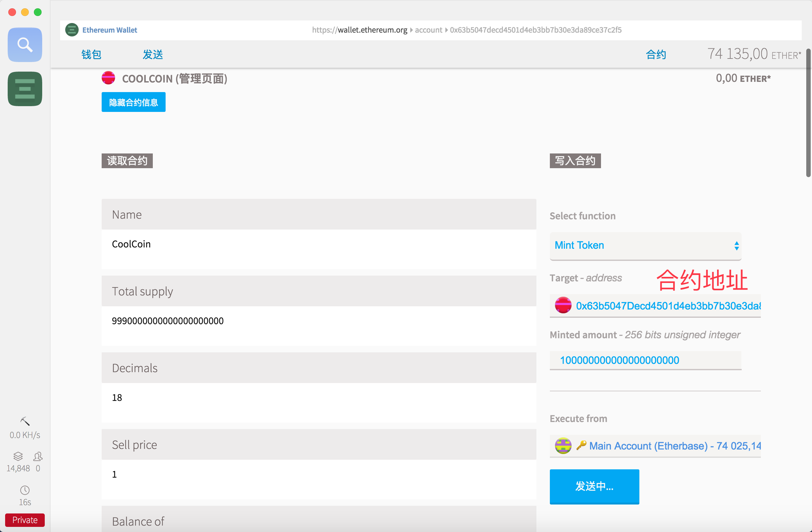Click the block layers count icon
The width and height of the screenshot is (812, 532).
click(x=18, y=456)
